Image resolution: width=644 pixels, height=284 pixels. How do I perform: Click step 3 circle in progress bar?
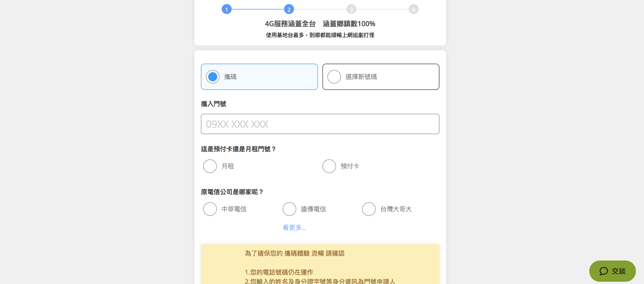pyautogui.click(x=351, y=9)
